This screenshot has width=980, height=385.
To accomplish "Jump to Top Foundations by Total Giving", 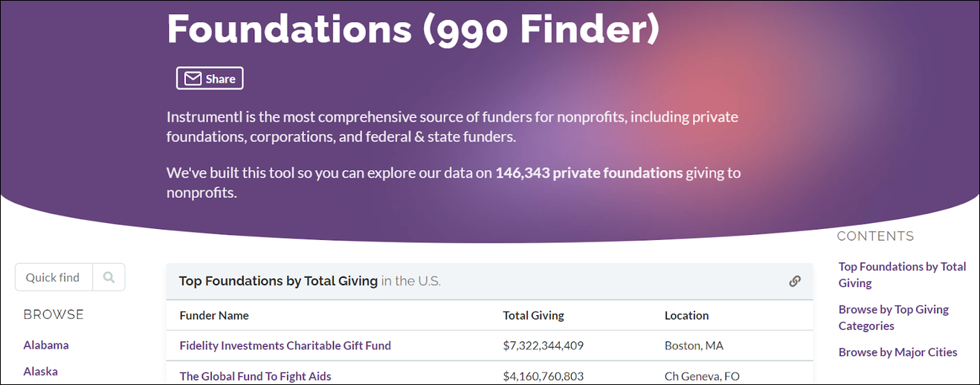I will 902,274.
